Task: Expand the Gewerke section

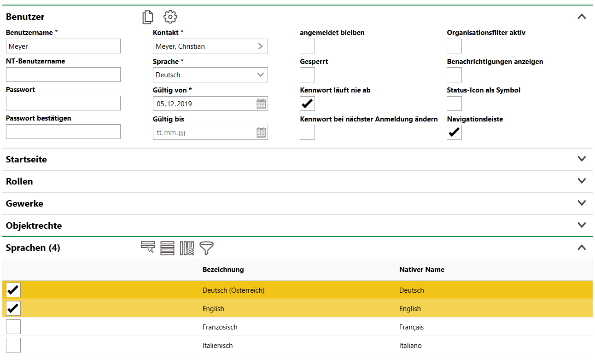Action: pos(582,203)
